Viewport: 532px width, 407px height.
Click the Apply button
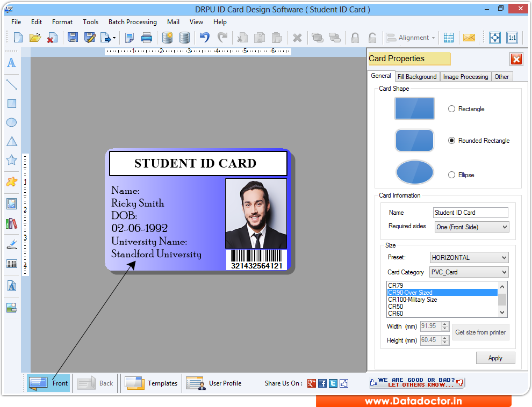[x=495, y=358]
